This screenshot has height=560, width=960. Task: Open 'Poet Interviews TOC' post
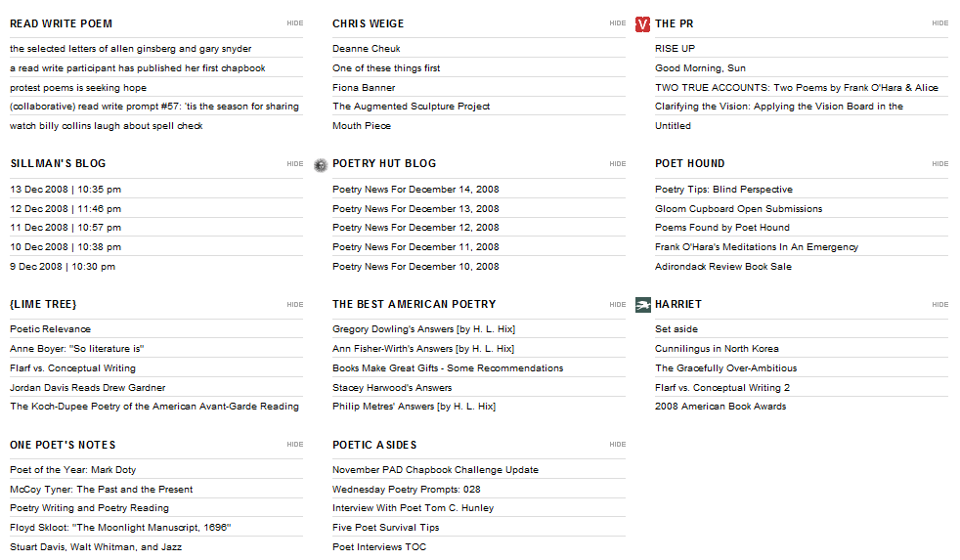point(379,546)
